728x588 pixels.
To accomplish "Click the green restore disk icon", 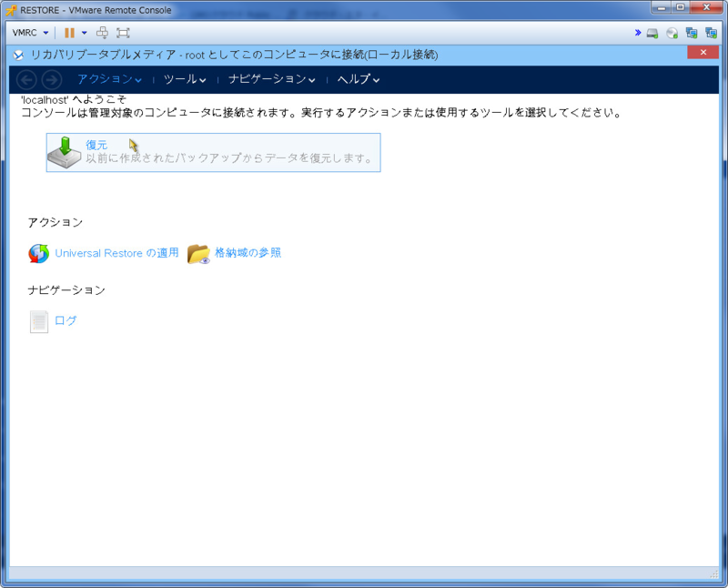I will [65, 152].
